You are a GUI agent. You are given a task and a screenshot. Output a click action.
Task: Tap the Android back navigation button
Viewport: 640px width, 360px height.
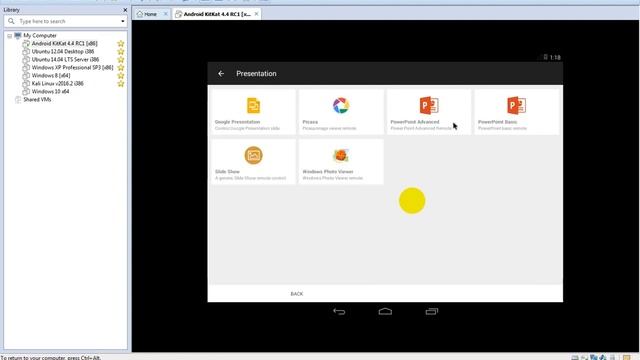click(339, 311)
